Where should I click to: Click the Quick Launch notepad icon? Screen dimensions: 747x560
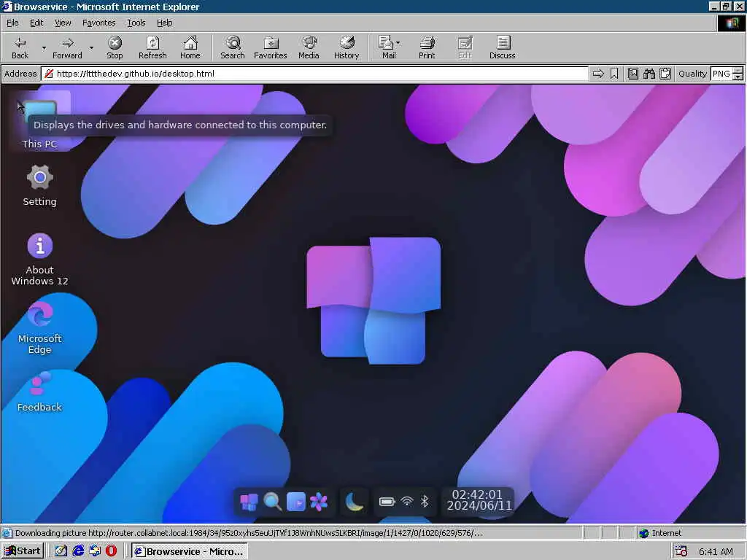pyautogui.click(x=61, y=551)
